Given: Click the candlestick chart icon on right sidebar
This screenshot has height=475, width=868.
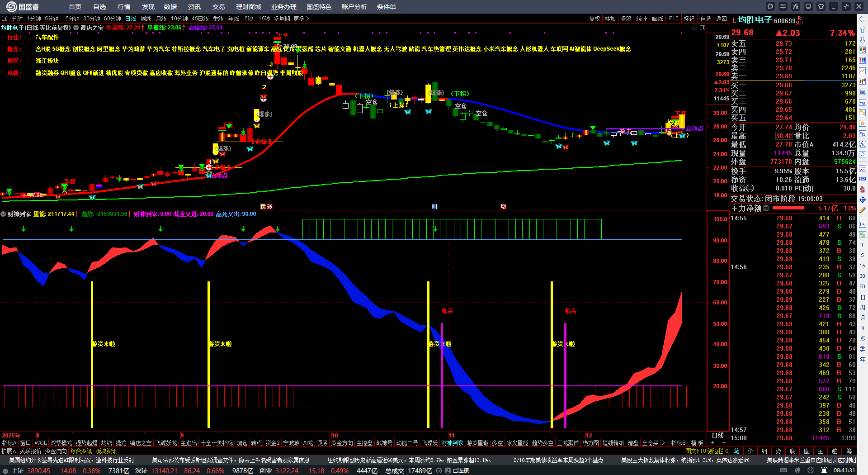Looking at the screenshot, I should (863, 81).
